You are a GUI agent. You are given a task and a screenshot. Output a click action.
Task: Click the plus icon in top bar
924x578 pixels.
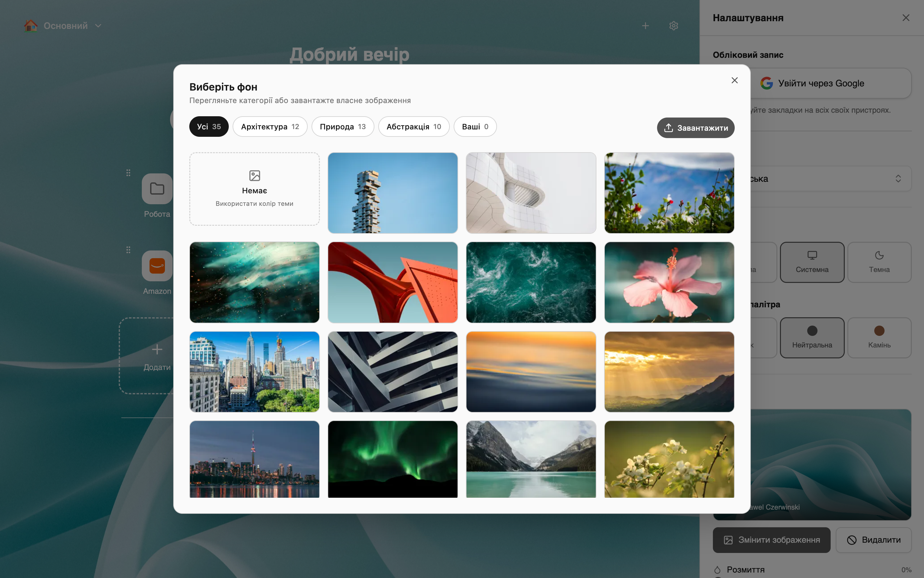tap(645, 26)
